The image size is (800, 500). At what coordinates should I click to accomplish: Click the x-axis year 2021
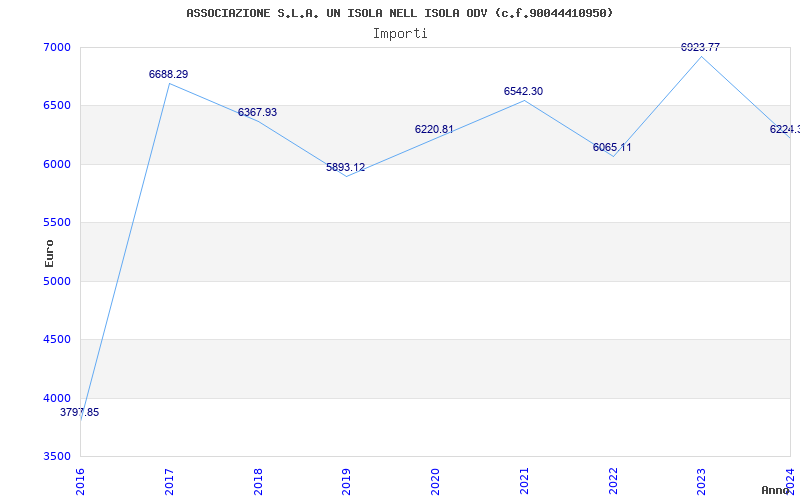pos(524,481)
